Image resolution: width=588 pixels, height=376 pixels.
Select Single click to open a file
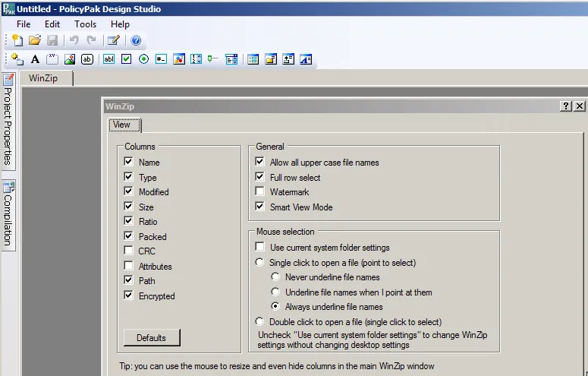point(259,262)
